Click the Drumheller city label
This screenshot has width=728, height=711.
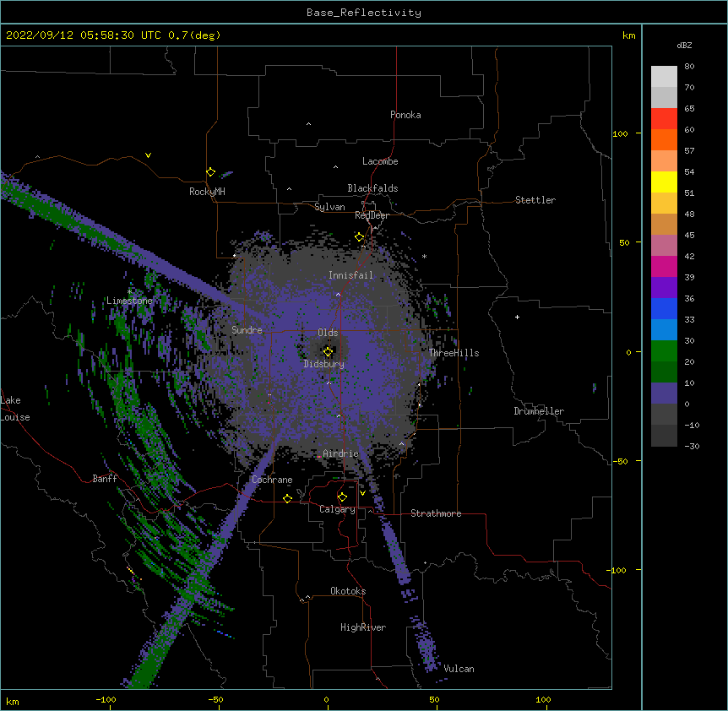[x=539, y=411]
